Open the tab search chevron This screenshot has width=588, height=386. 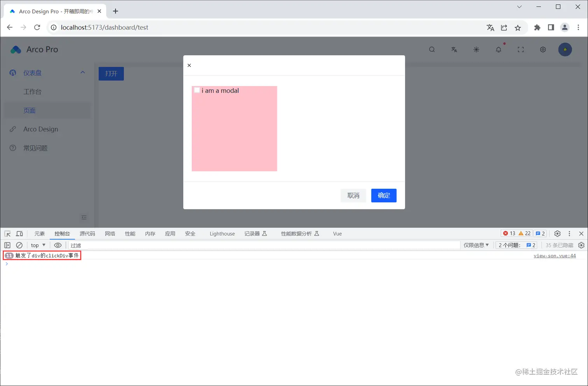(519, 7)
